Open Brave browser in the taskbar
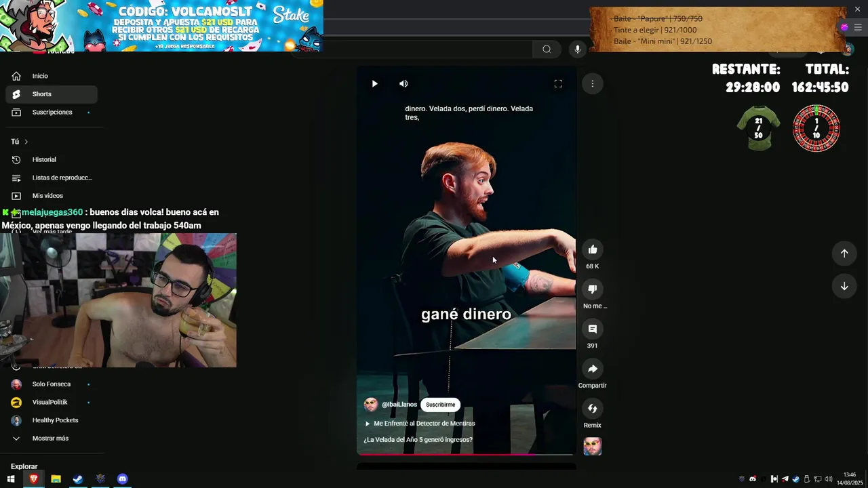This screenshot has height=488, width=868. pyautogui.click(x=33, y=479)
